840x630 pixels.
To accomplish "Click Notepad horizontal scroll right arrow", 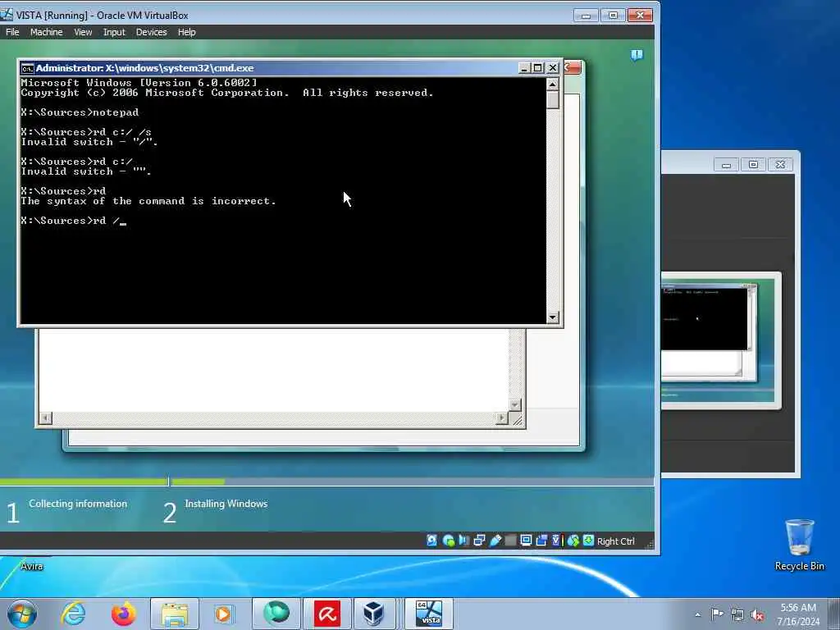I will [502, 418].
